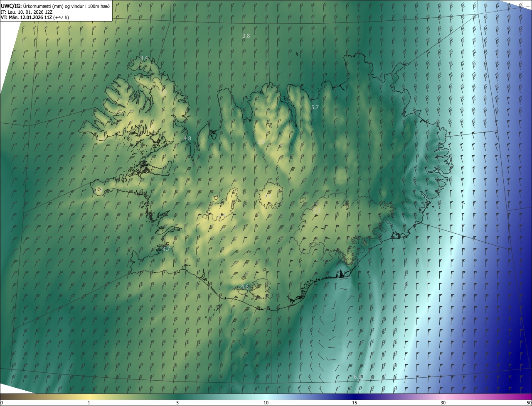Click the colorbar tick label 30

pos(443,403)
